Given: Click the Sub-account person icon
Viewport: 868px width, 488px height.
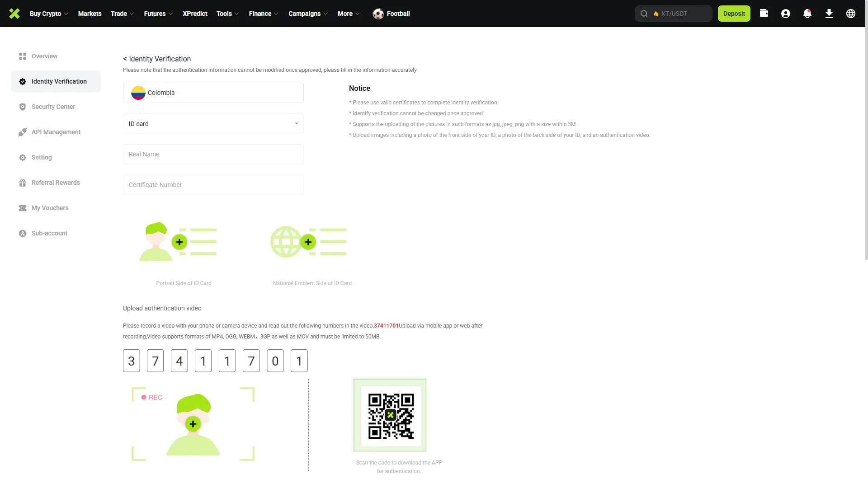Looking at the screenshot, I should click(23, 233).
